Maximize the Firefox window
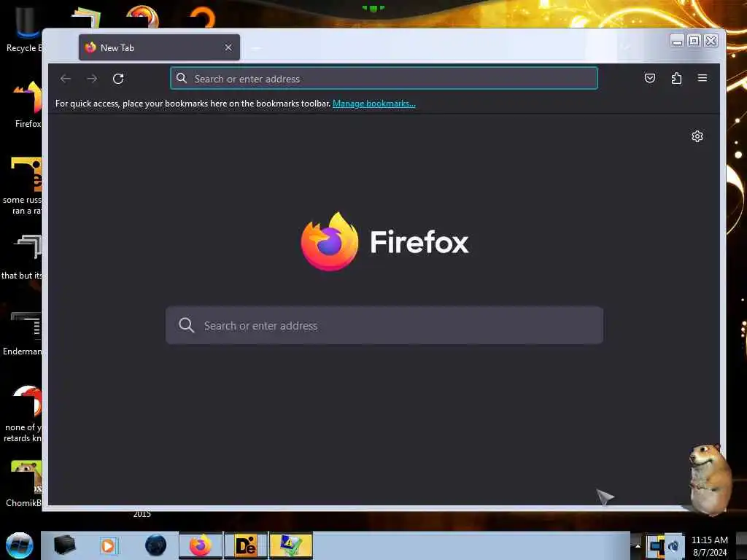 click(x=694, y=41)
